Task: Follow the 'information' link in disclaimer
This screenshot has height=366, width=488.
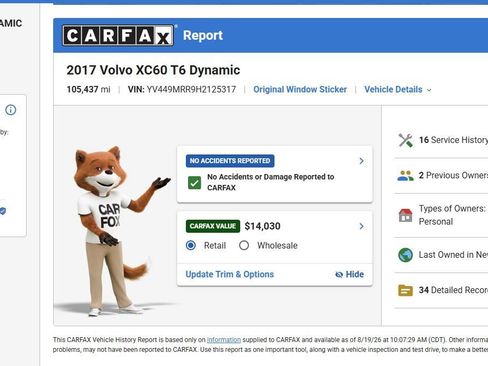Action: click(x=224, y=340)
